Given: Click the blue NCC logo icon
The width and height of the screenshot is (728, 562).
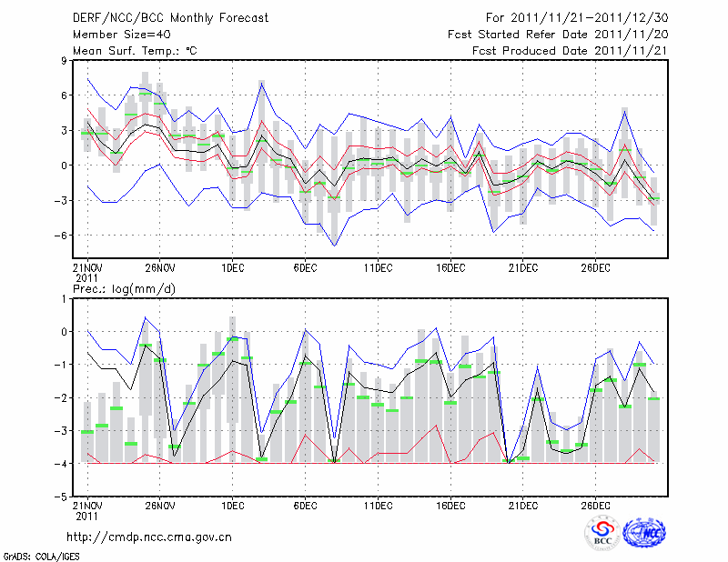Looking at the screenshot, I should [643, 533].
